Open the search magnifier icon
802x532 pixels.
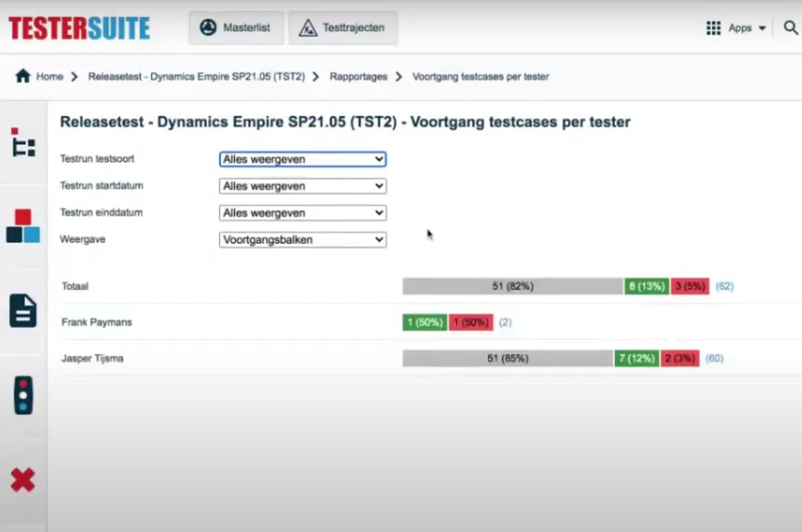pyautogui.click(x=791, y=28)
